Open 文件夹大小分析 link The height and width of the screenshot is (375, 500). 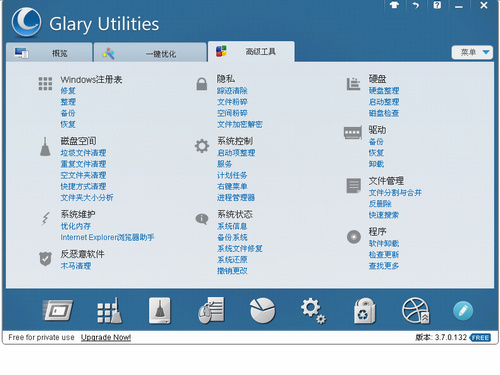(87, 197)
